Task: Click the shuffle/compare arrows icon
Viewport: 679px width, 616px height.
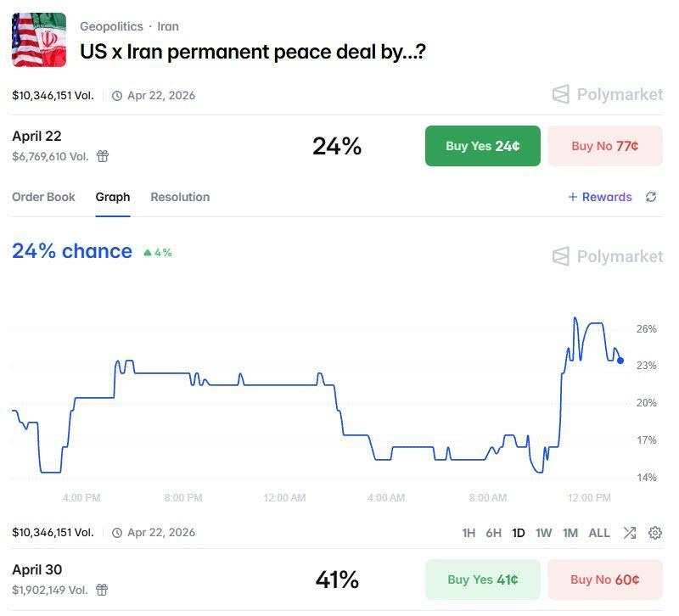Action: point(630,533)
